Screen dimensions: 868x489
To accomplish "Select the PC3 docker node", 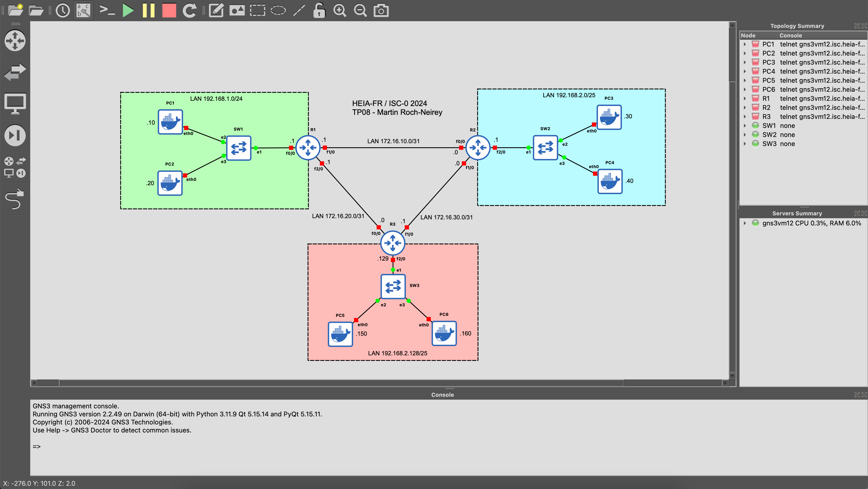I will click(609, 117).
